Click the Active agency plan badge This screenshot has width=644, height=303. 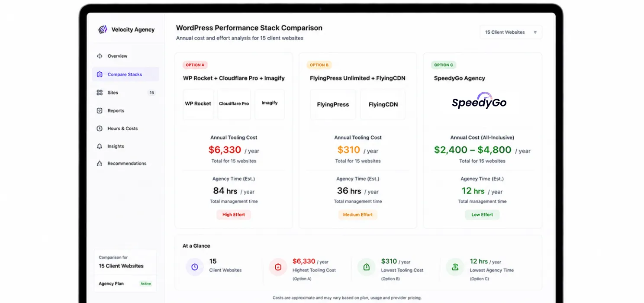[146, 284]
